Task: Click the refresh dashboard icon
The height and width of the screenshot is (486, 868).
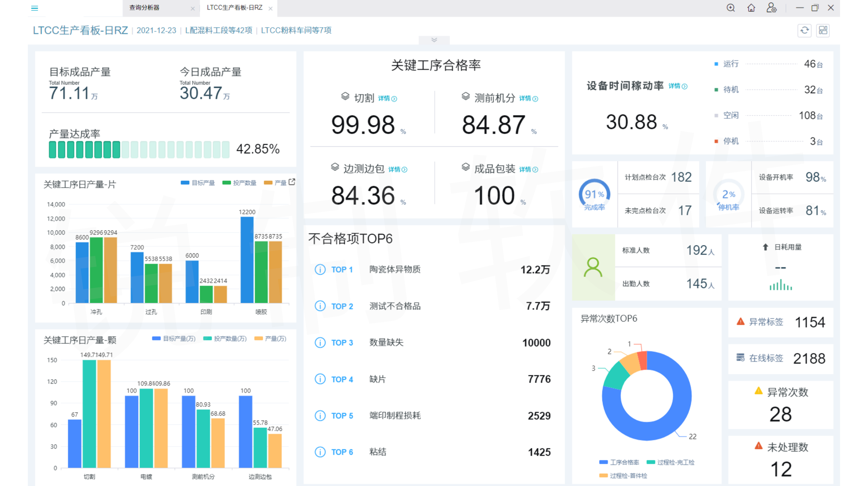Action: 804,31
